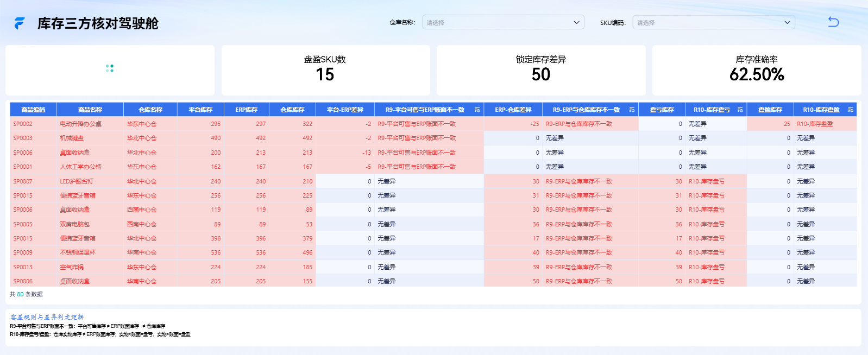Click the reset arrow icon at top right
Viewport: 868px width, 355px height.
point(833,22)
